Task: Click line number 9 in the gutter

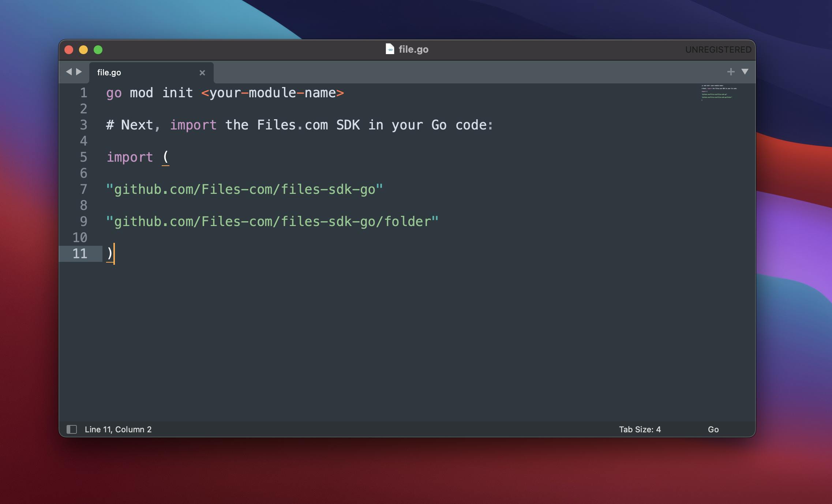Action: 83,222
